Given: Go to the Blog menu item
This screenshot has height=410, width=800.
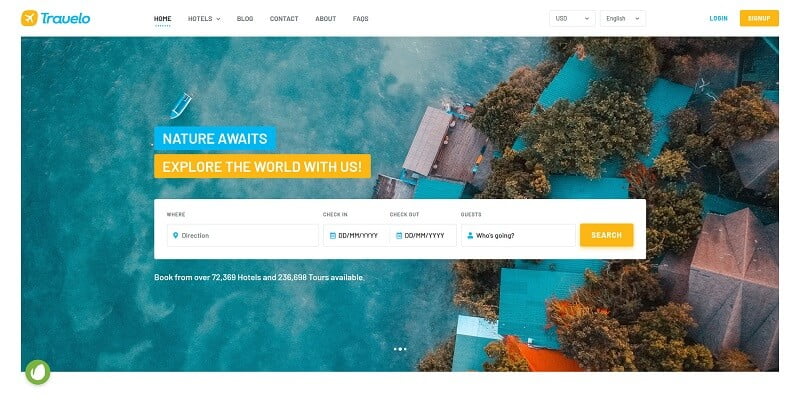Looking at the screenshot, I should pyautogui.click(x=245, y=19).
